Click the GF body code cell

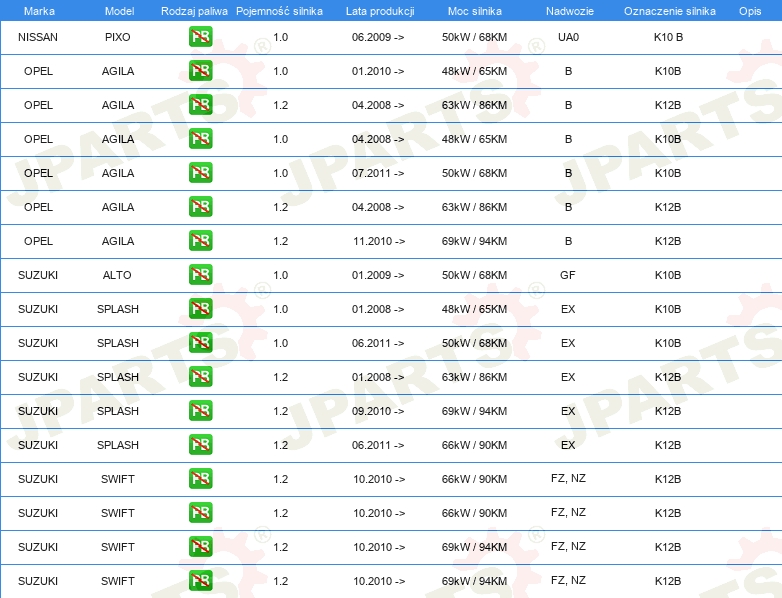568,275
